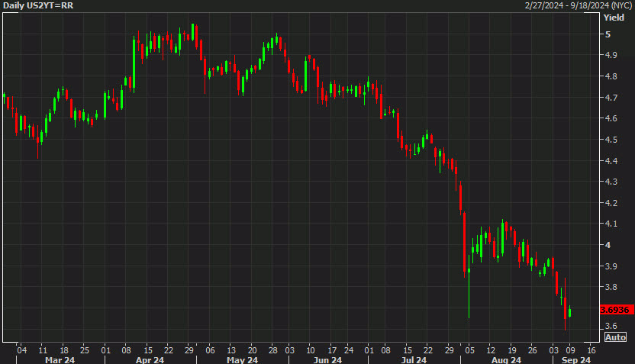Click the date tick 09 under September
Screen dimensions: 635x364
pos(571,350)
